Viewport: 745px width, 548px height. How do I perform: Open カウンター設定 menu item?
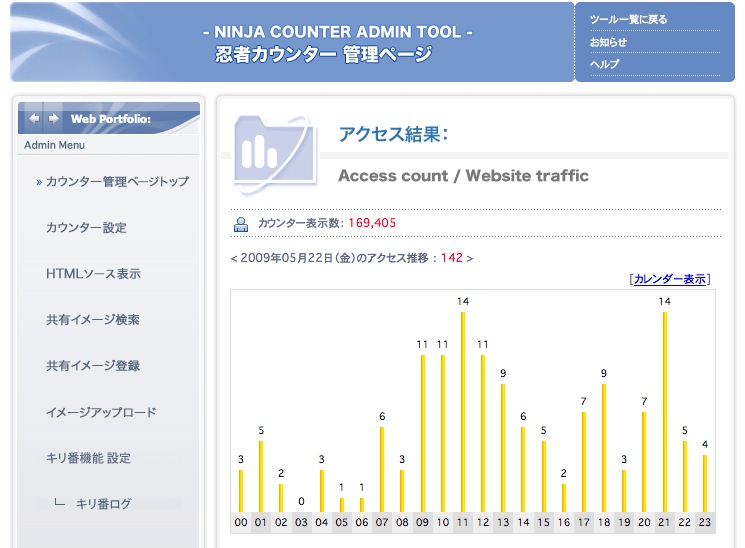click(x=86, y=228)
